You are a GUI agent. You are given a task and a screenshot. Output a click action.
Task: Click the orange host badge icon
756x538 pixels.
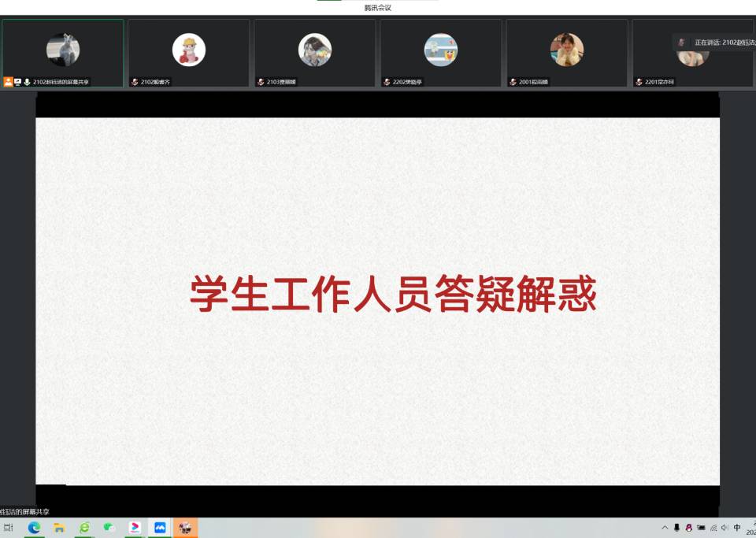(x=8, y=81)
